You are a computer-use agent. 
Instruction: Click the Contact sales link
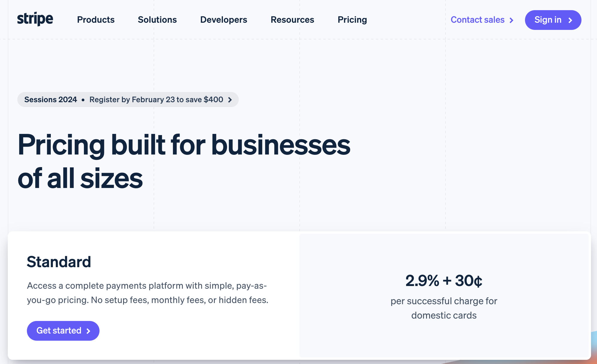482,20
